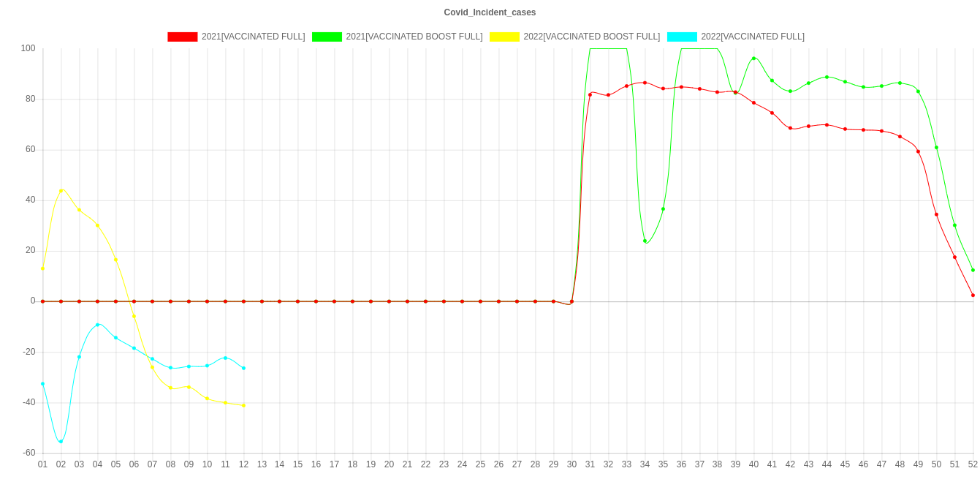Toggle the 2021[VACCINATED BOOST FULL] legend label

click(x=414, y=37)
